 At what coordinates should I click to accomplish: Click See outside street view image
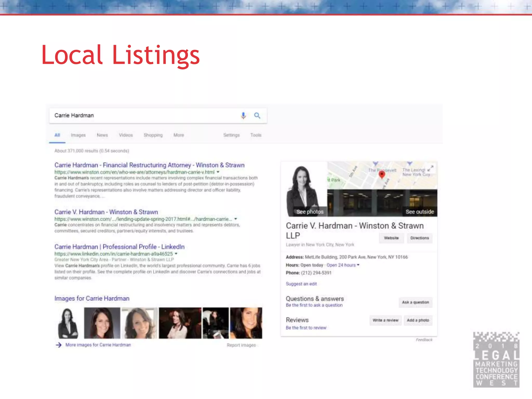pos(420,212)
